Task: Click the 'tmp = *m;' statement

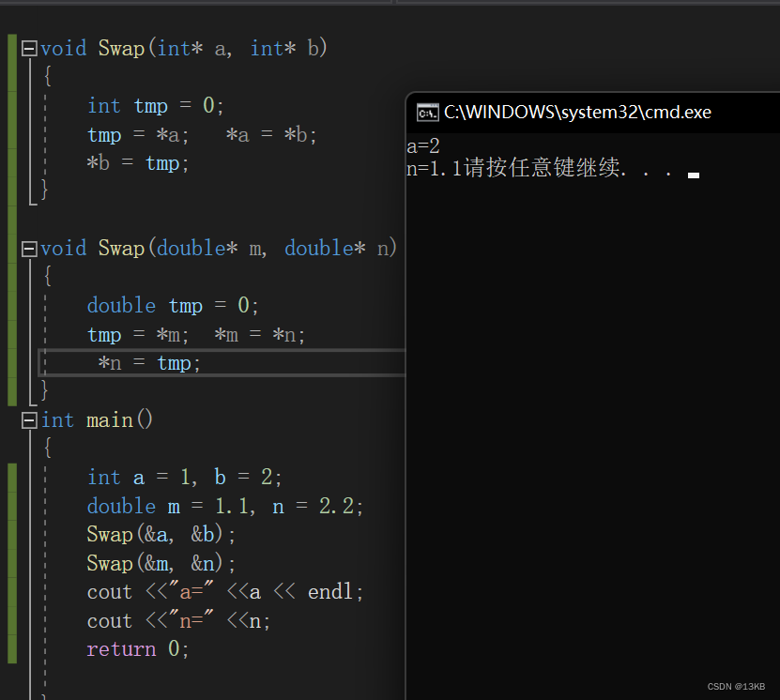Action: point(138,335)
